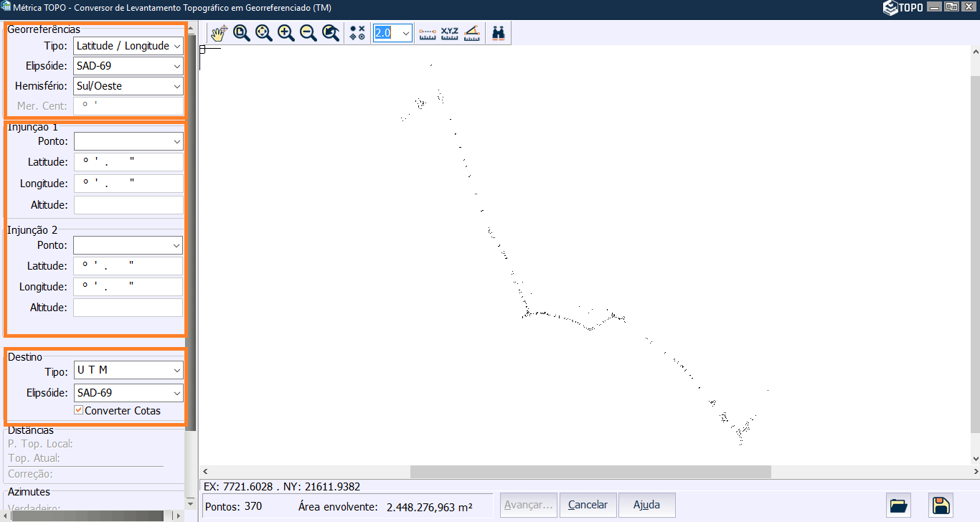The image size is (980, 522).
Task: Open the zoom factor 2.0 combo box
Action: pos(405,32)
